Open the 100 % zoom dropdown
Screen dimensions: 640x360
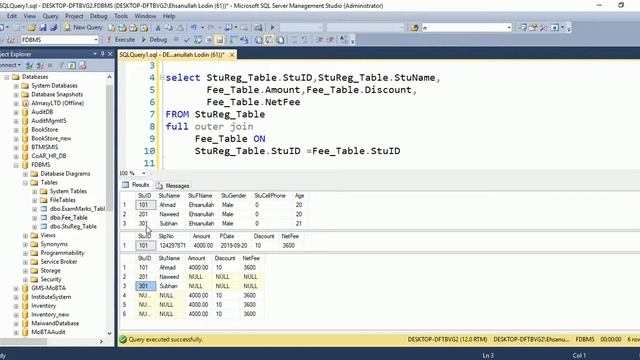pyautogui.click(x=143, y=173)
